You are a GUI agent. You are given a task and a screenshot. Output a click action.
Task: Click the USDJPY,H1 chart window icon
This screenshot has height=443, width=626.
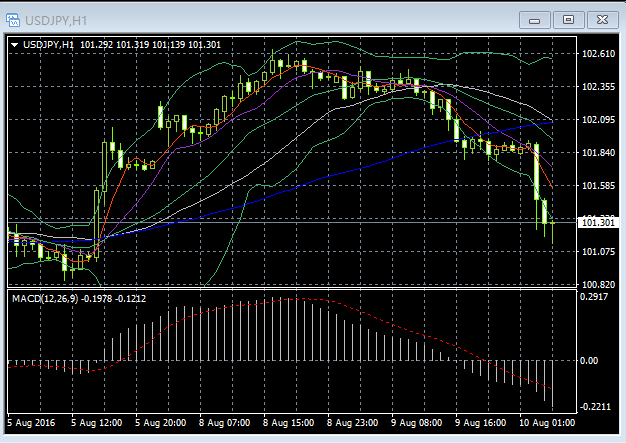pyautogui.click(x=13, y=20)
